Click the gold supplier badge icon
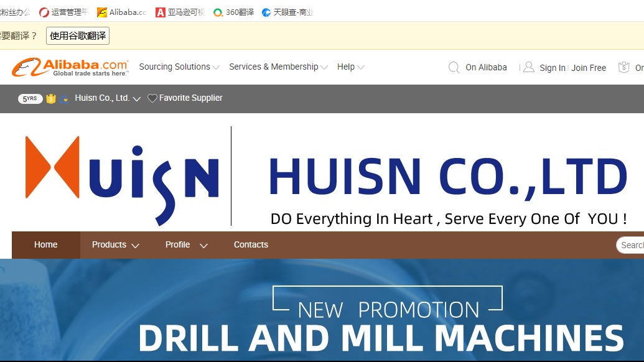644x362 pixels. tap(51, 98)
